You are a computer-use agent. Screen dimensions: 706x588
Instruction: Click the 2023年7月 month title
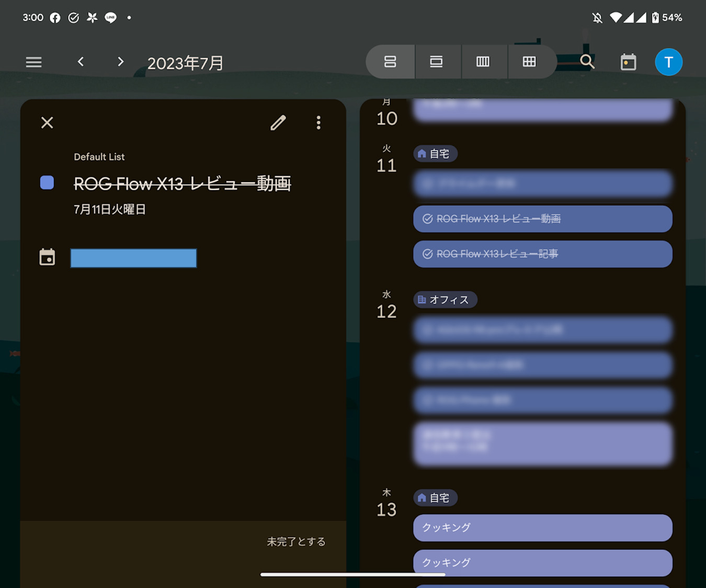point(185,63)
